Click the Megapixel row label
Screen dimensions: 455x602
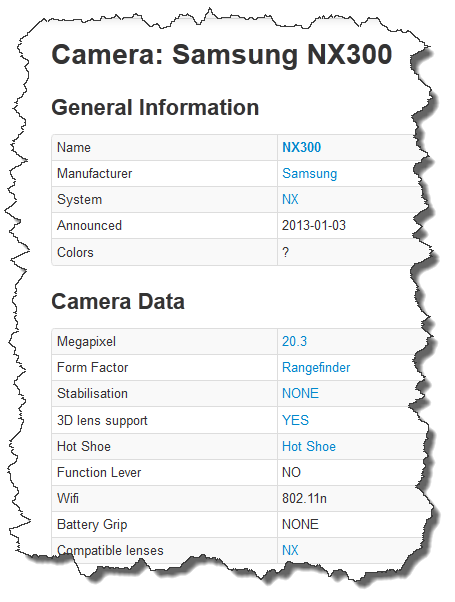tap(86, 342)
